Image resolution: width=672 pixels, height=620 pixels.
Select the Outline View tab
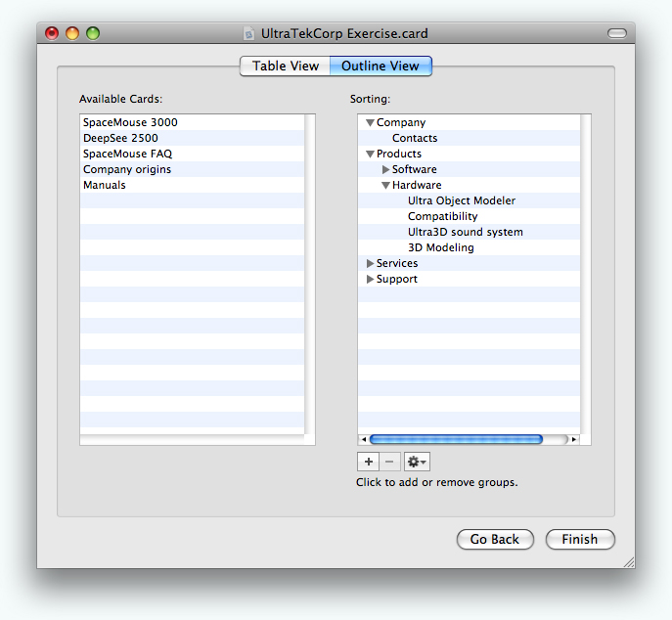381,66
